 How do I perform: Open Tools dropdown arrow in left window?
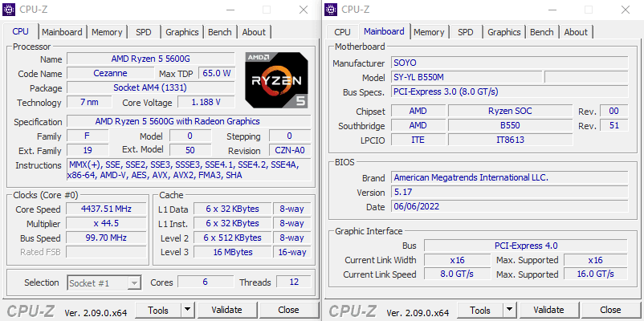[x=187, y=310]
